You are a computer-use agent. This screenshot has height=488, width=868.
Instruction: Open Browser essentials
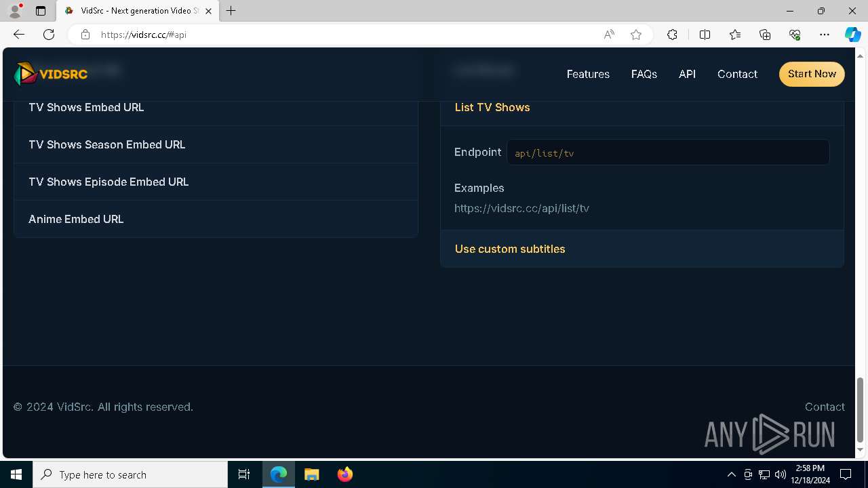pos(795,35)
